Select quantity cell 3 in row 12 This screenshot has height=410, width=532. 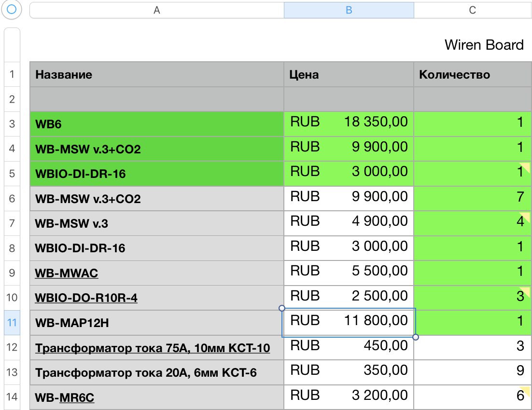tap(473, 348)
